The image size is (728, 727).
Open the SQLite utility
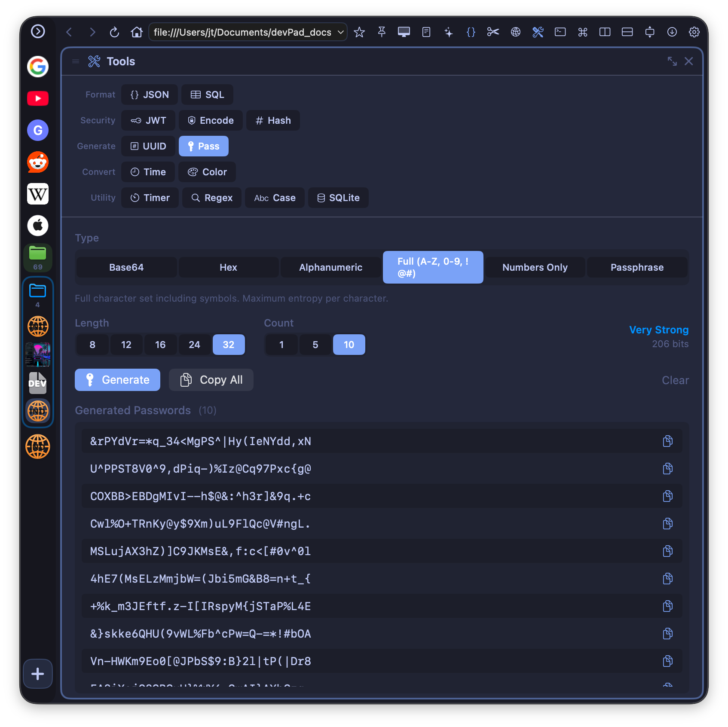point(338,198)
